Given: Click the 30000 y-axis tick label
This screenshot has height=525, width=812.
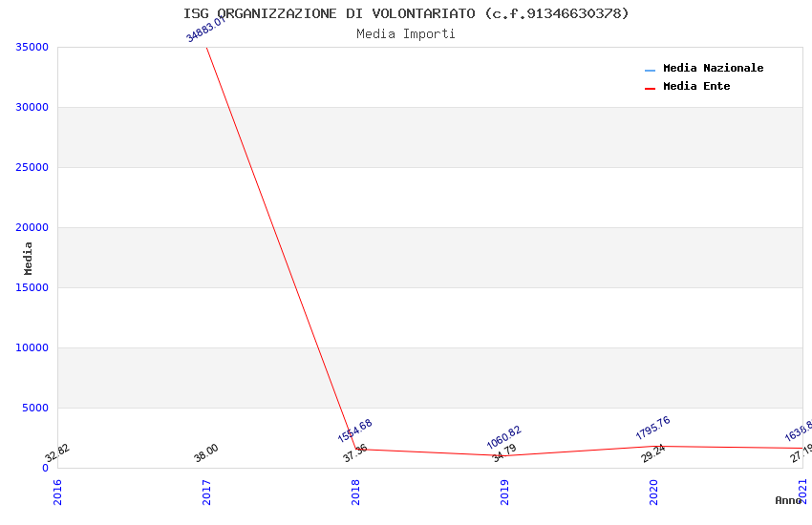Looking at the screenshot, I should point(32,107).
